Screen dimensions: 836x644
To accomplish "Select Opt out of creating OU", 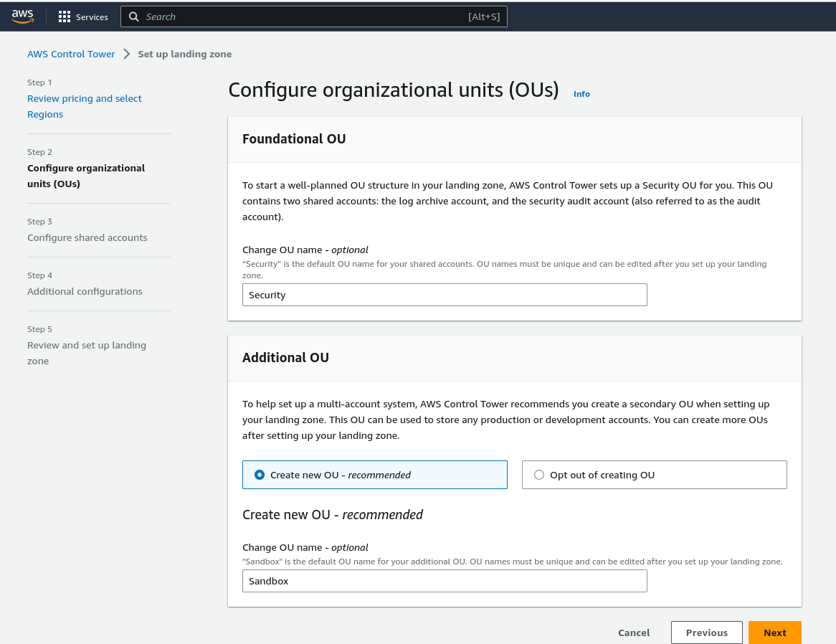I will tap(539, 475).
